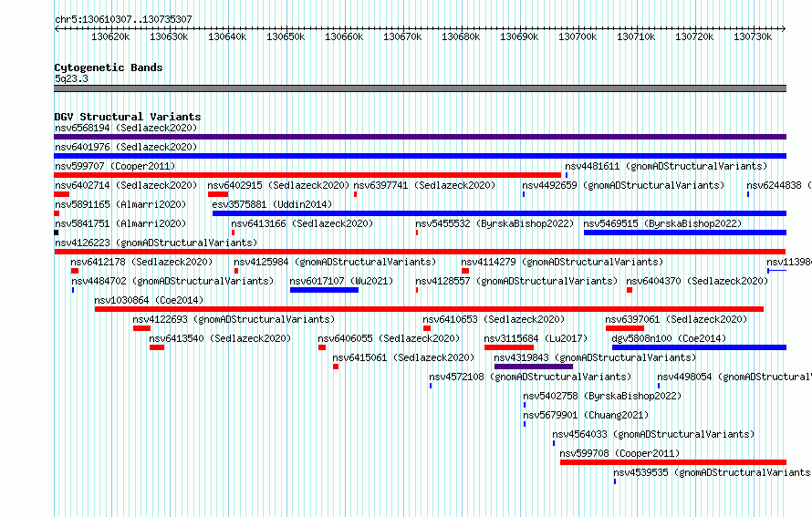This screenshot has height=517, width=812.
Task: Open nsv4539535 gnomAD variant label
Action: pyautogui.click(x=712, y=472)
